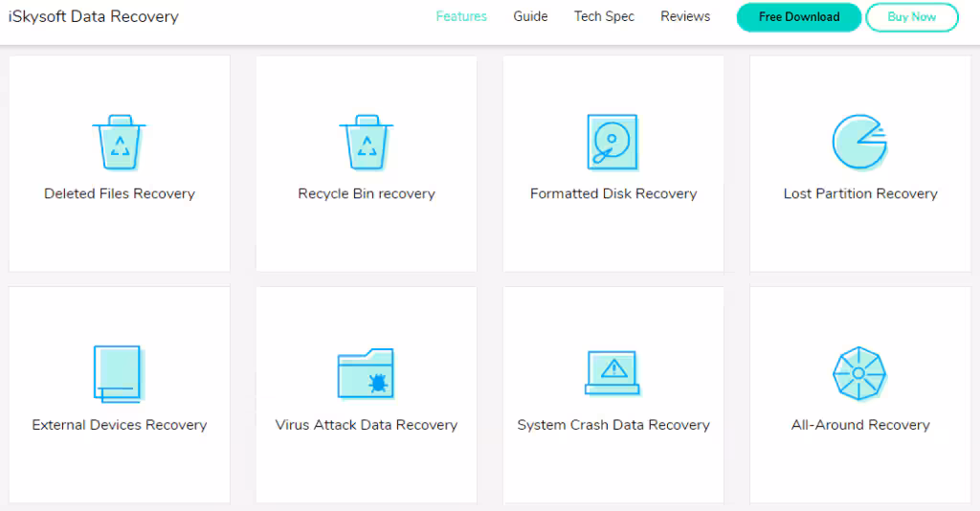Screen dimensions: 980x511
Task: Select the System Crash laptop warning icon
Action: click(x=612, y=373)
